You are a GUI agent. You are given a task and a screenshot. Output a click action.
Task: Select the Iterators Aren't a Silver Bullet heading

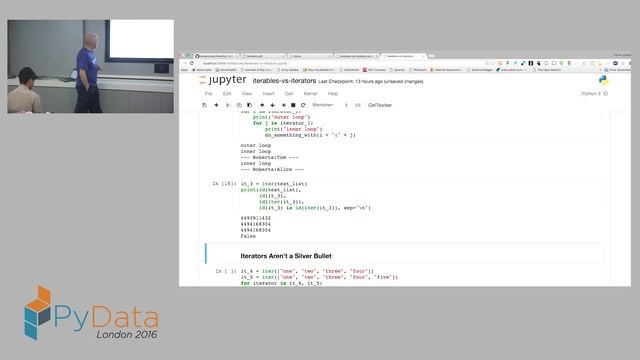click(286, 256)
